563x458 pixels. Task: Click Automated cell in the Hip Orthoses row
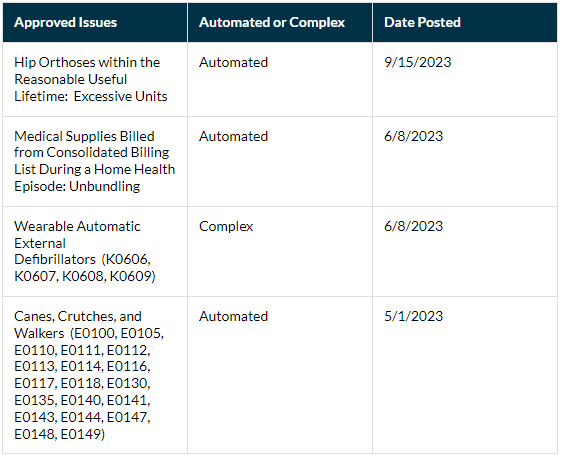(233, 62)
